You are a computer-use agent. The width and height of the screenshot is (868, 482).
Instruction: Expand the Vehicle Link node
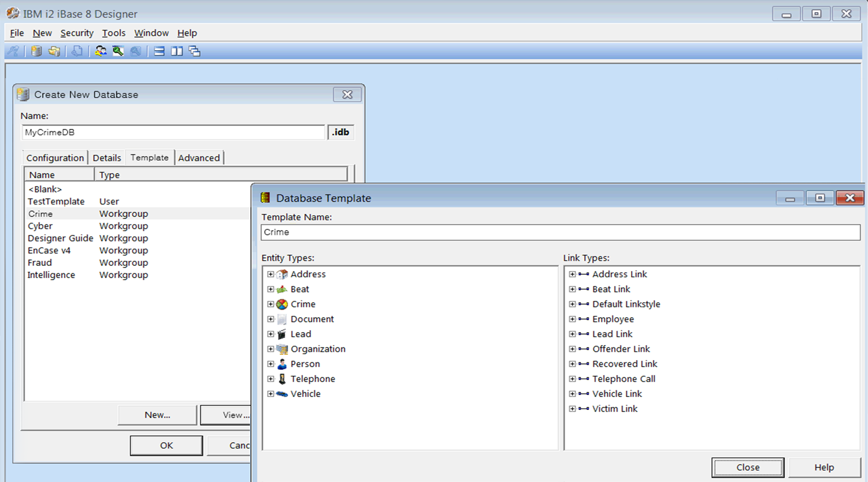[x=572, y=394]
